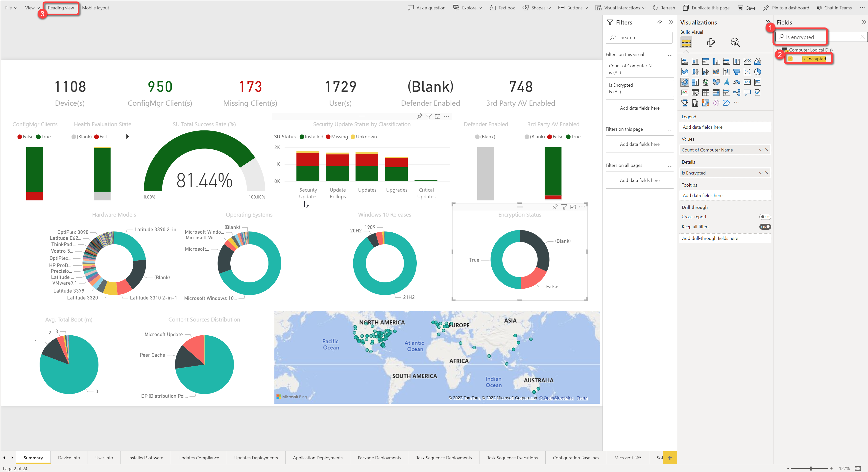Viewport: 868px width, 472px height.
Task: Click Ask a question
Action: (427, 8)
